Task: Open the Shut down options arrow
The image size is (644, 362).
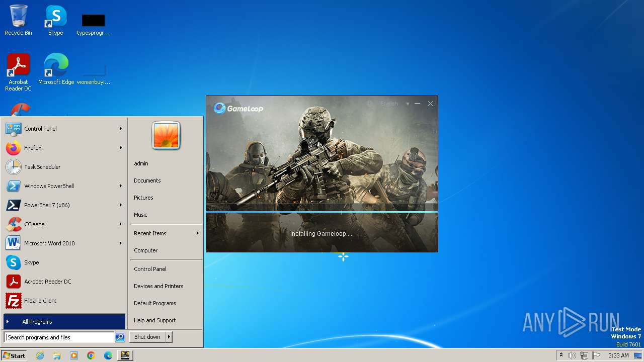Action: [x=169, y=337]
